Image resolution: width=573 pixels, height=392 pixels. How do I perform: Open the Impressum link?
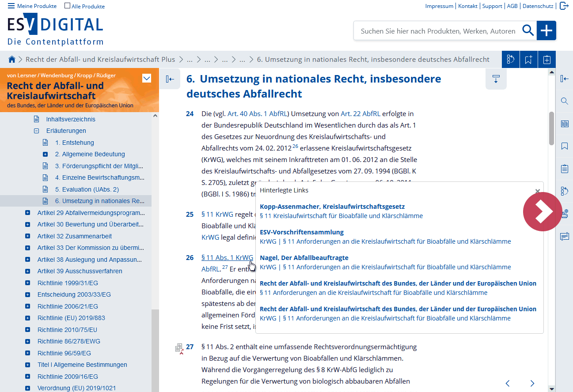point(439,6)
